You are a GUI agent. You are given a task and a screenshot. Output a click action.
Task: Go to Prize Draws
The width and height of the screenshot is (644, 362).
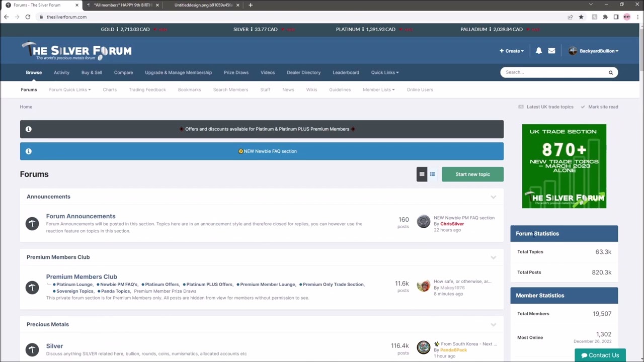pos(236,72)
